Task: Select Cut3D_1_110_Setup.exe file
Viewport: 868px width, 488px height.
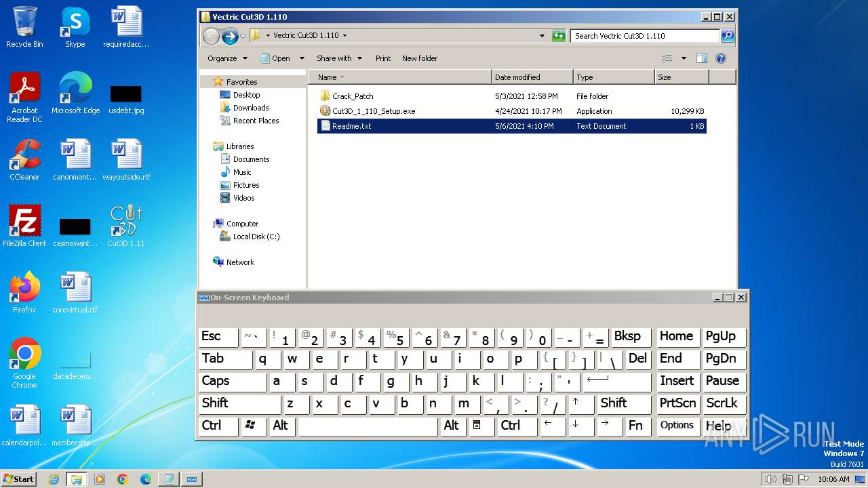Action: point(374,111)
